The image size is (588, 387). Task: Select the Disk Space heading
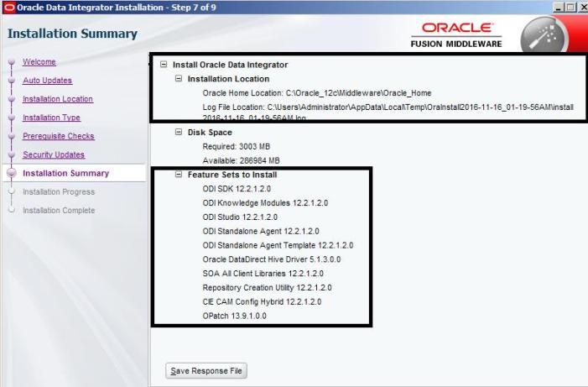pyautogui.click(x=210, y=132)
